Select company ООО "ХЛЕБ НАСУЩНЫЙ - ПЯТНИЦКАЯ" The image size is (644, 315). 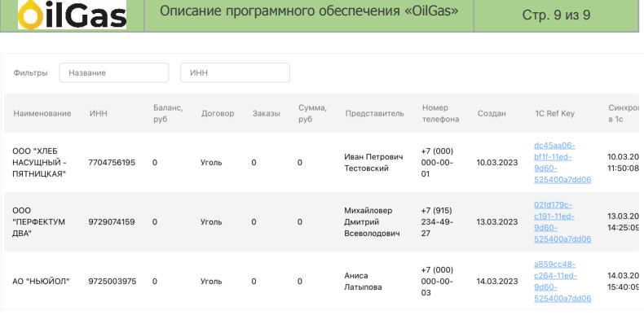pos(40,163)
